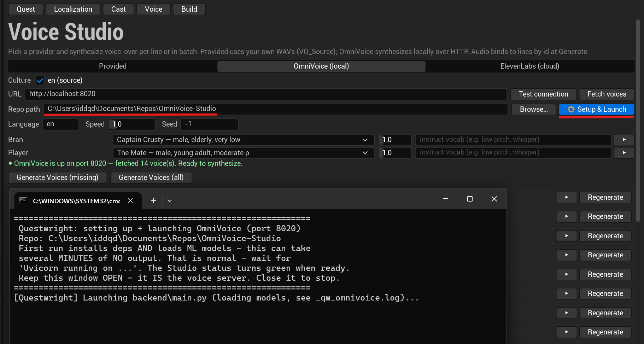Click the second Regenerate button
The height and width of the screenshot is (344, 644).
click(605, 216)
